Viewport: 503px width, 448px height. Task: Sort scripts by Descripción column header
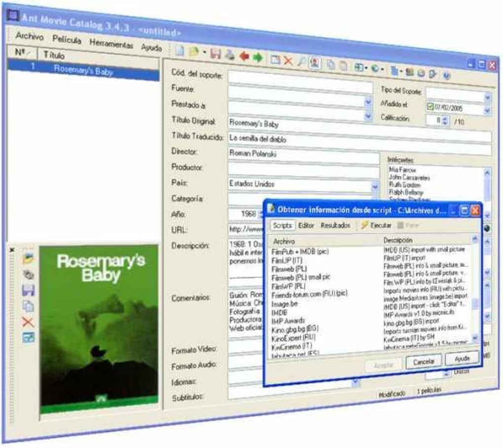[426, 240]
